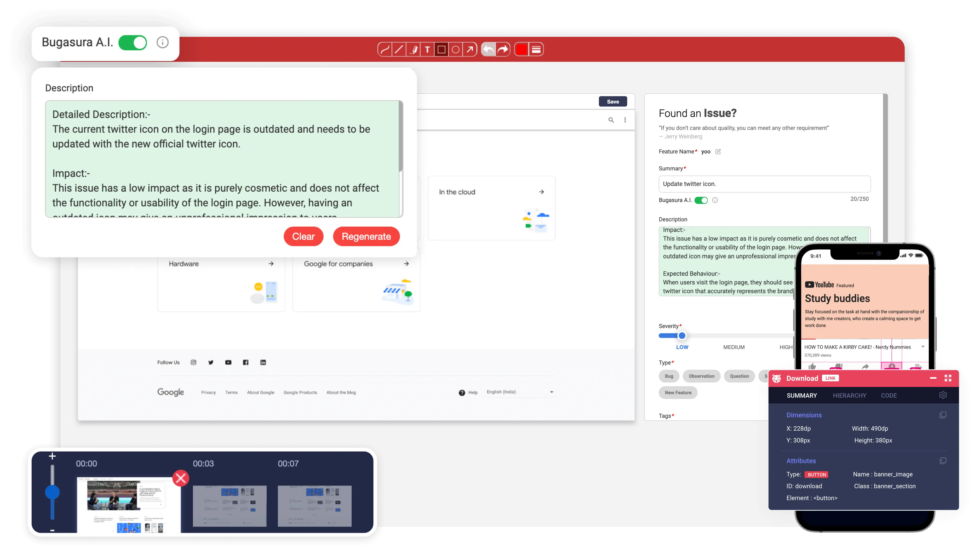Select the Question type chip
The height and width of the screenshot is (548, 980).
click(739, 376)
